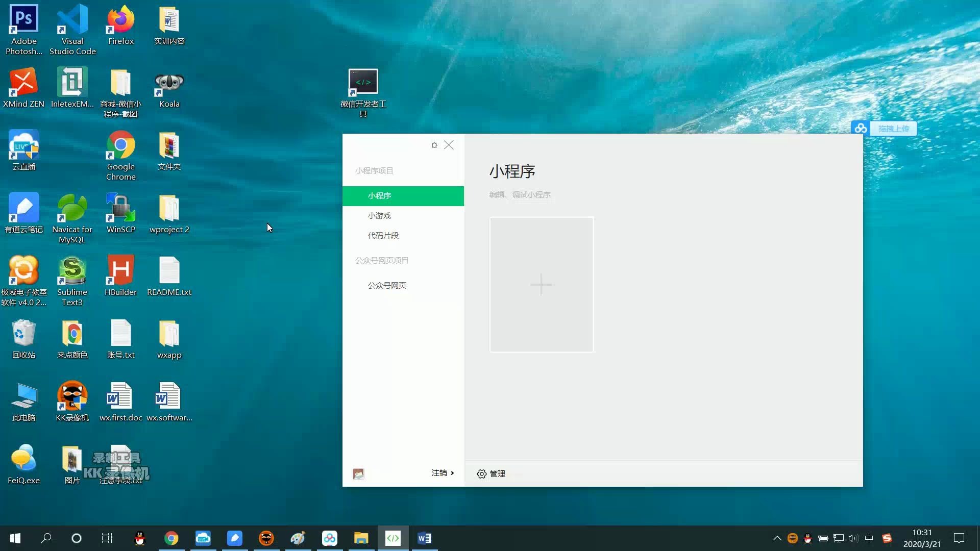Open the 商城-微信小程序-截图 folder
Image resolution: width=980 pixels, height=551 pixels.
click(x=121, y=93)
